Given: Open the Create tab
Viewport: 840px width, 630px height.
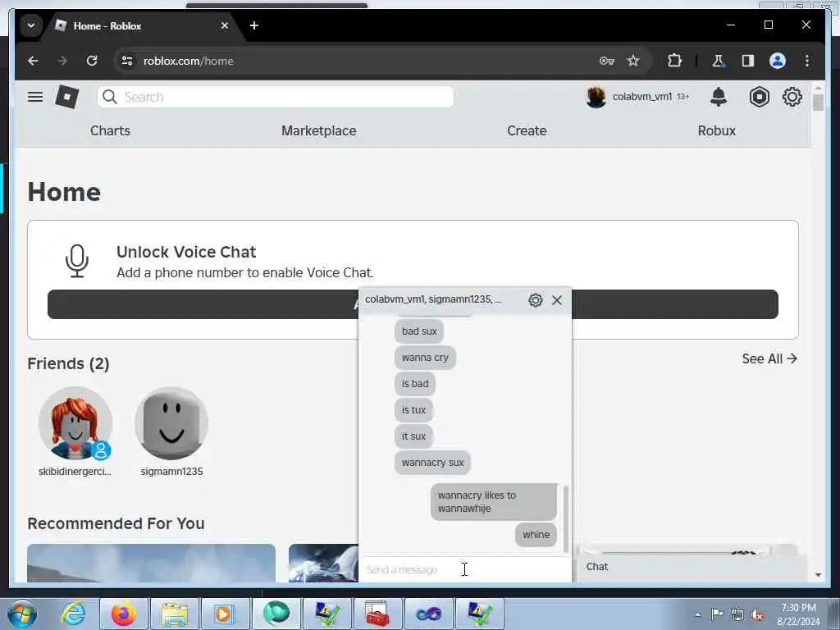Looking at the screenshot, I should [x=527, y=130].
